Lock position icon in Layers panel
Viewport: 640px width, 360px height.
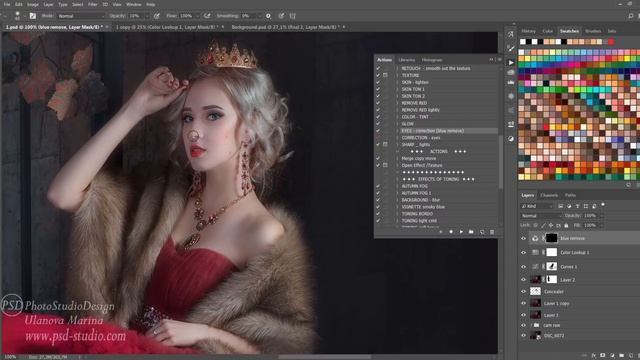551,225
